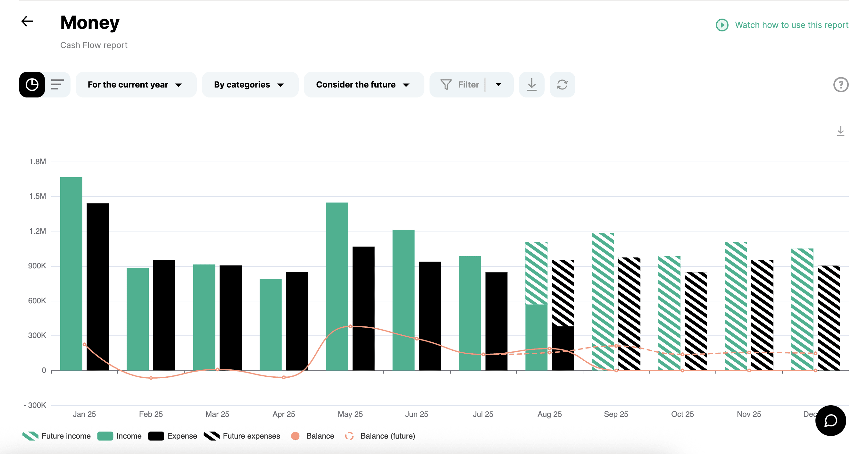Select the 'Cash Flow report' subtitle
This screenshot has width=868, height=454.
[94, 45]
